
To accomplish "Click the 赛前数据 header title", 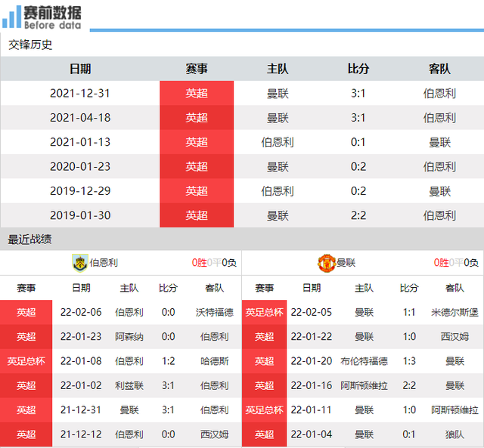I will click(52, 13).
